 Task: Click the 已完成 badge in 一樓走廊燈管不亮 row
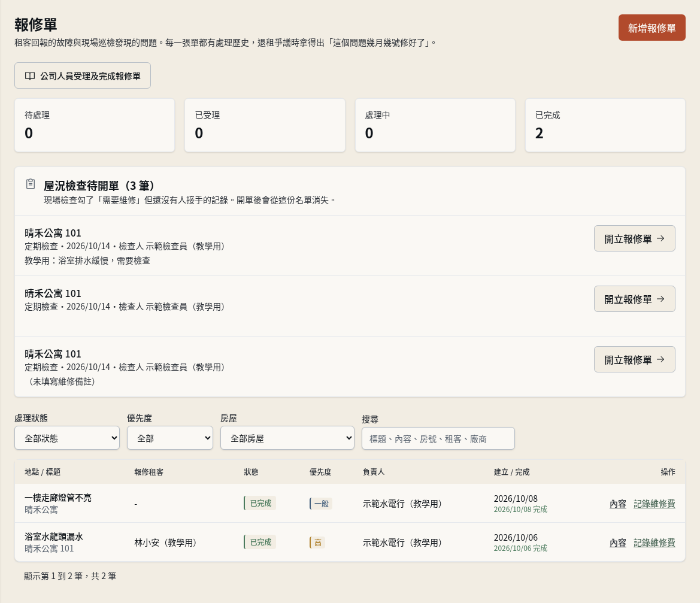(260, 503)
